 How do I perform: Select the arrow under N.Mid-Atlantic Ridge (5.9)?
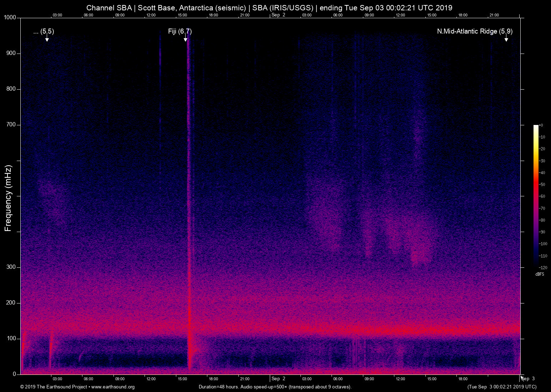pos(506,39)
